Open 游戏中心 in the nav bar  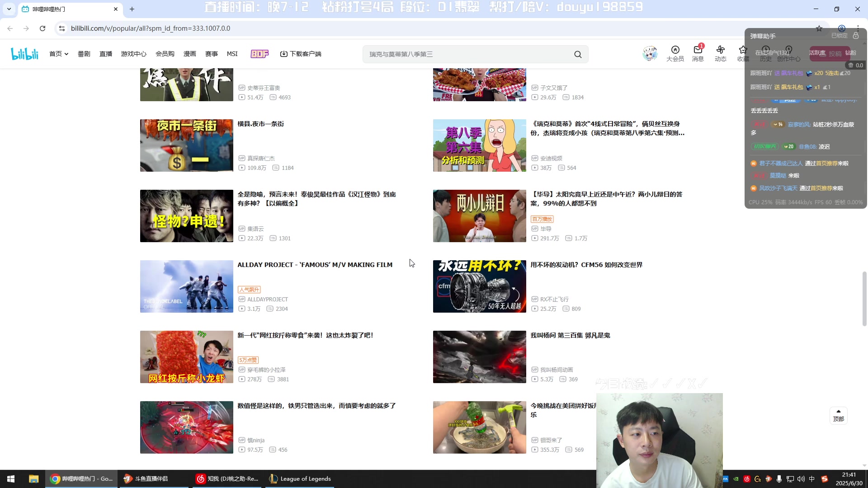point(133,54)
